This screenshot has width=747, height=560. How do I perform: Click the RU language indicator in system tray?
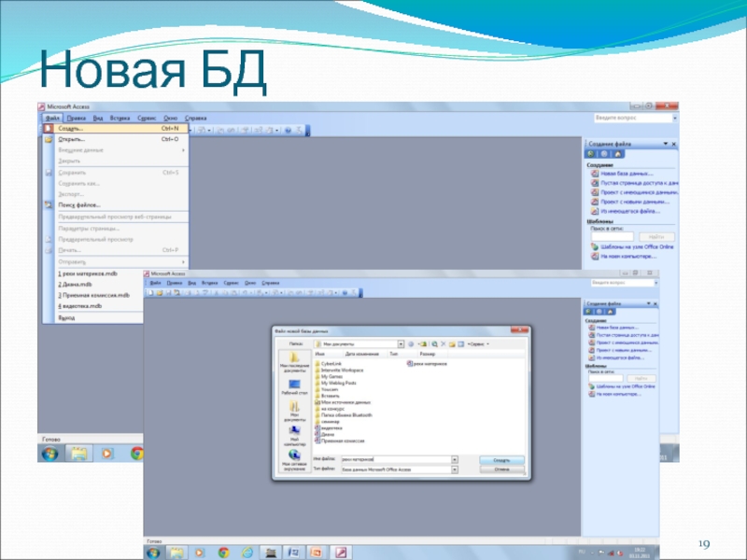pyautogui.click(x=581, y=552)
